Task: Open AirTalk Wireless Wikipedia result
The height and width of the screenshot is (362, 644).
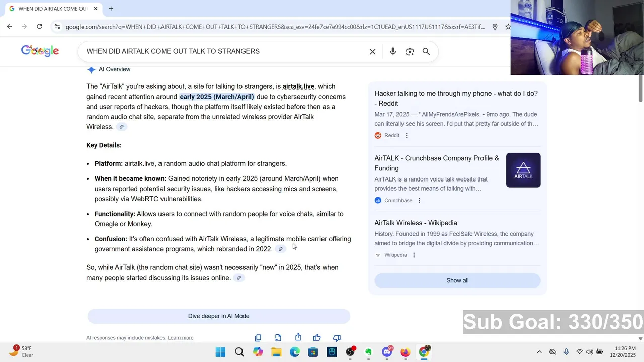Action: click(x=416, y=223)
